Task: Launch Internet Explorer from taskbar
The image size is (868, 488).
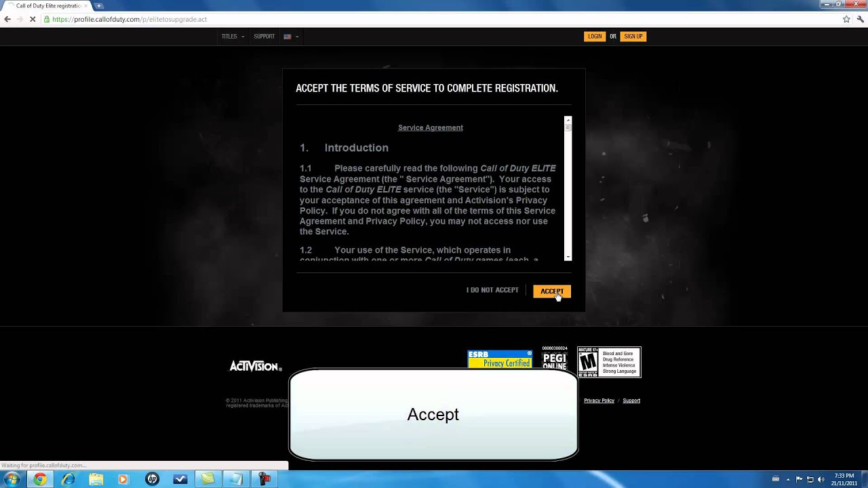Action: 68,479
